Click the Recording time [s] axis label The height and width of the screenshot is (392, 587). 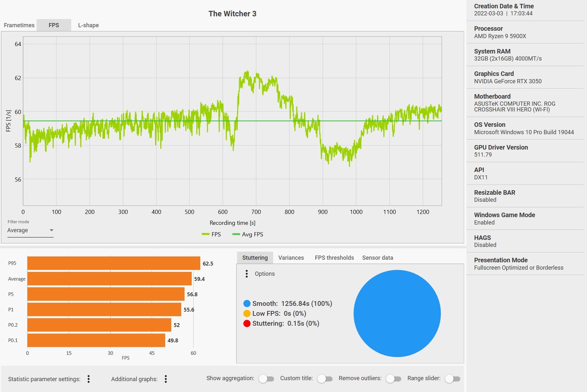[233, 223]
